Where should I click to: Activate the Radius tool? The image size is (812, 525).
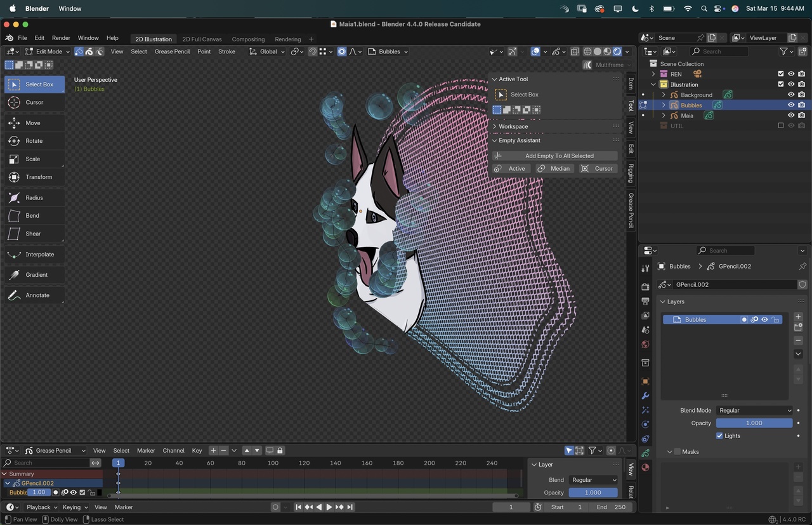coord(34,198)
